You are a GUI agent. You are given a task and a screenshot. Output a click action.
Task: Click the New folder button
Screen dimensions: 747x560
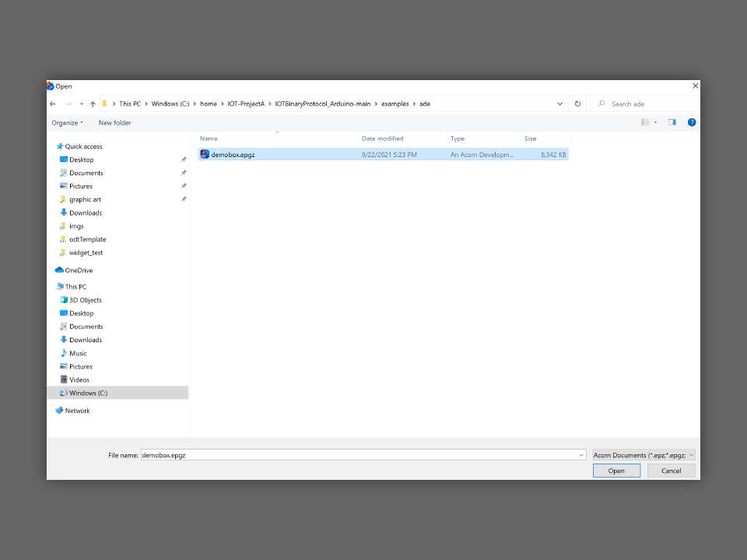(114, 123)
